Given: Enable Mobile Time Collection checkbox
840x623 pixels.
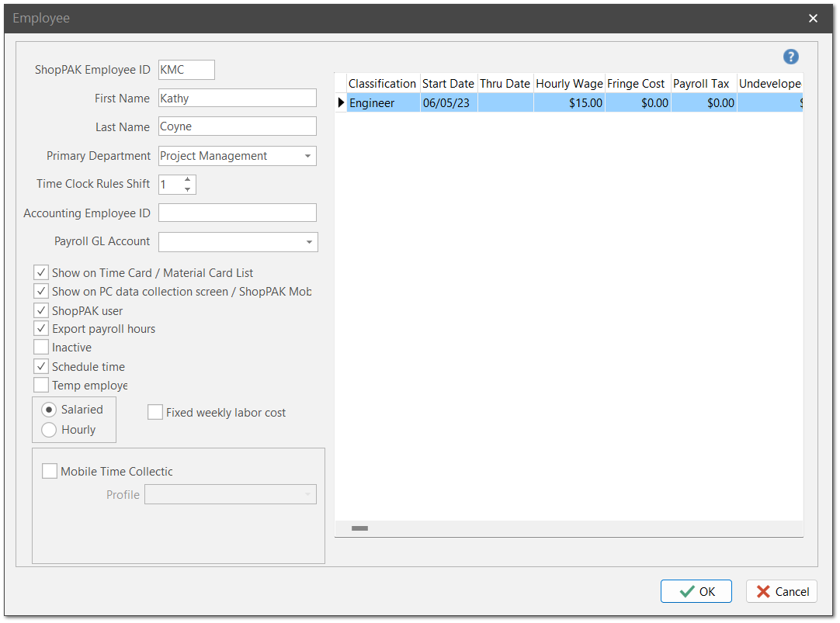Looking at the screenshot, I should pyautogui.click(x=50, y=472).
